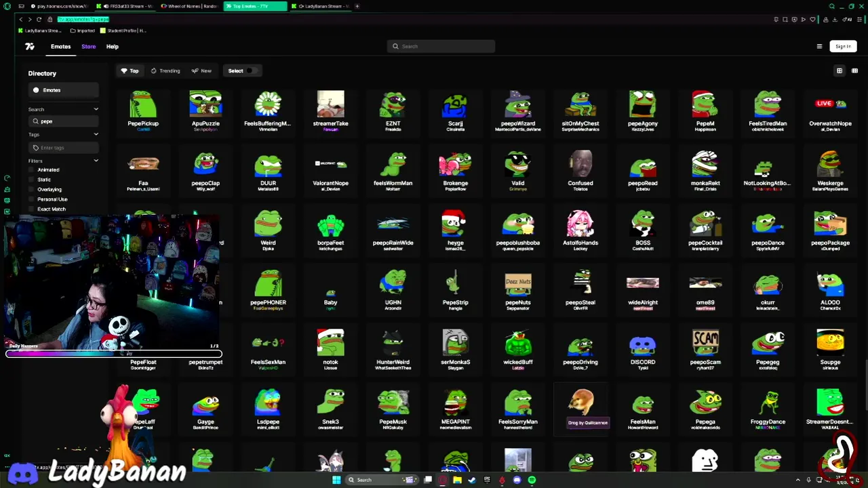Open the FeelsSorryMan emote

(518, 409)
